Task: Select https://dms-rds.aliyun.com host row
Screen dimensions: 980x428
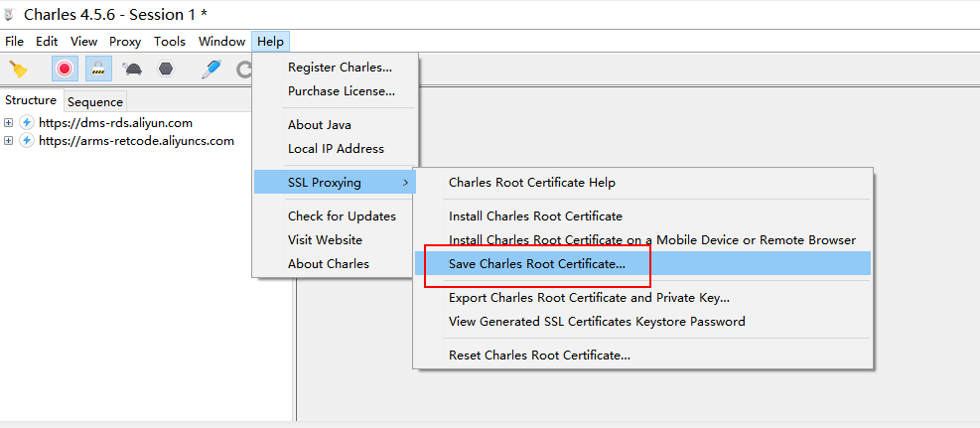Action: click(x=115, y=122)
